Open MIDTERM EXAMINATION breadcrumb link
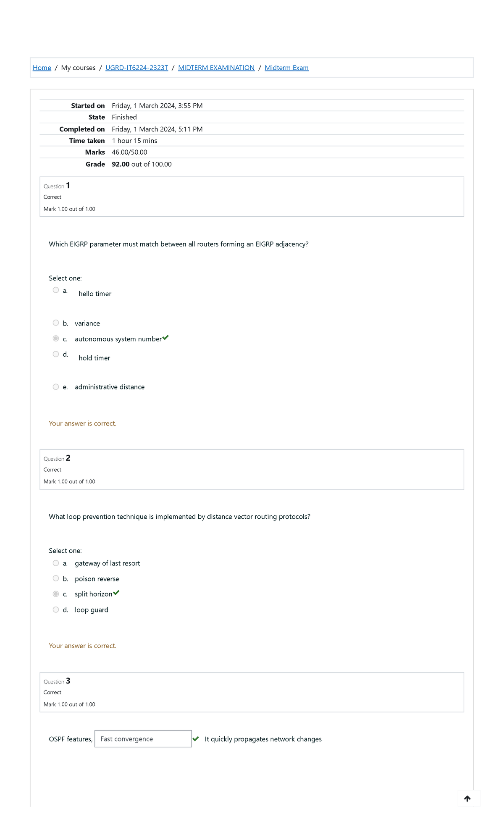 point(216,68)
